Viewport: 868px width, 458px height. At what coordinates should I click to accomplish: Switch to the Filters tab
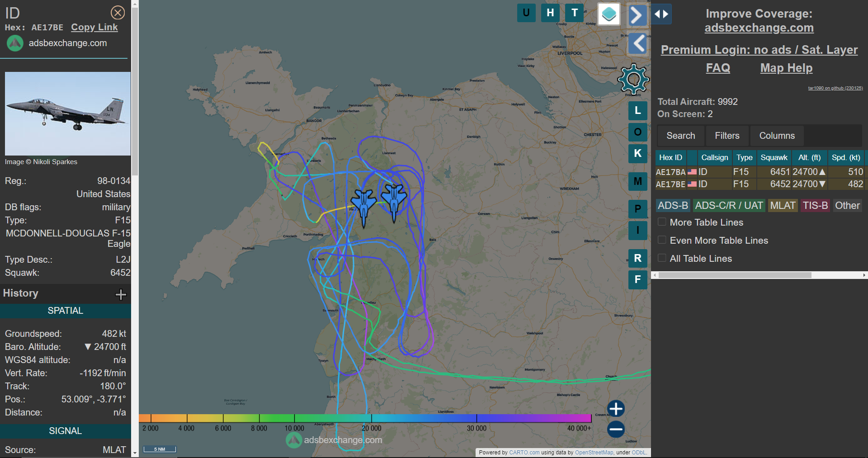point(727,136)
